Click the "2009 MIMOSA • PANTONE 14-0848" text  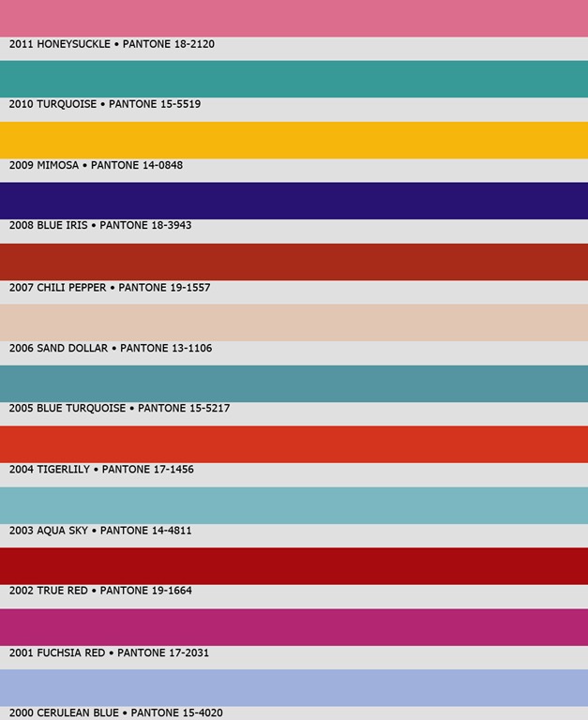(96, 166)
